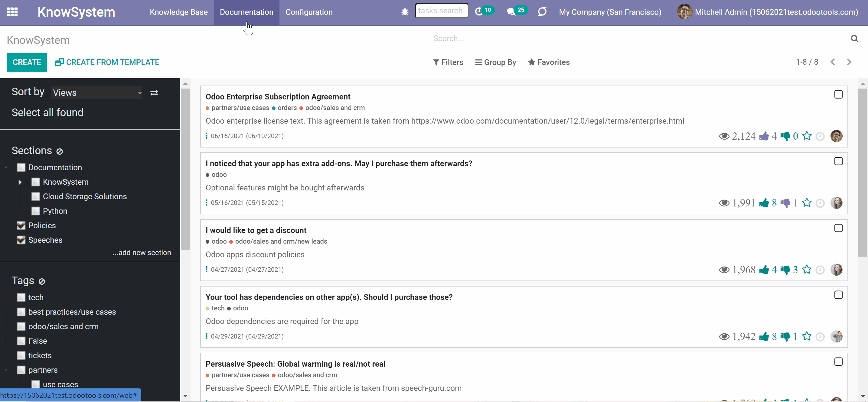The width and height of the screenshot is (868, 402).
Task: Open the Group By dropdown
Action: [x=495, y=62]
